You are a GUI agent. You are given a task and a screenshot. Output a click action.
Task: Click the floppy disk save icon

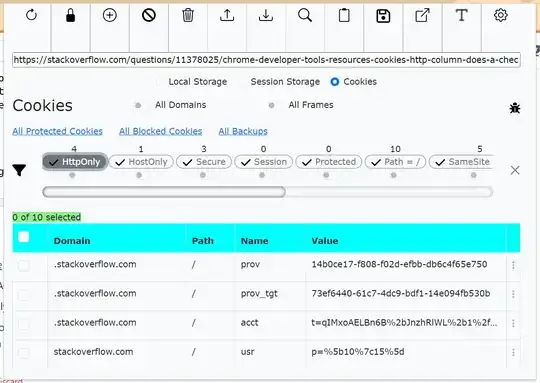pyautogui.click(x=383, y=16)
